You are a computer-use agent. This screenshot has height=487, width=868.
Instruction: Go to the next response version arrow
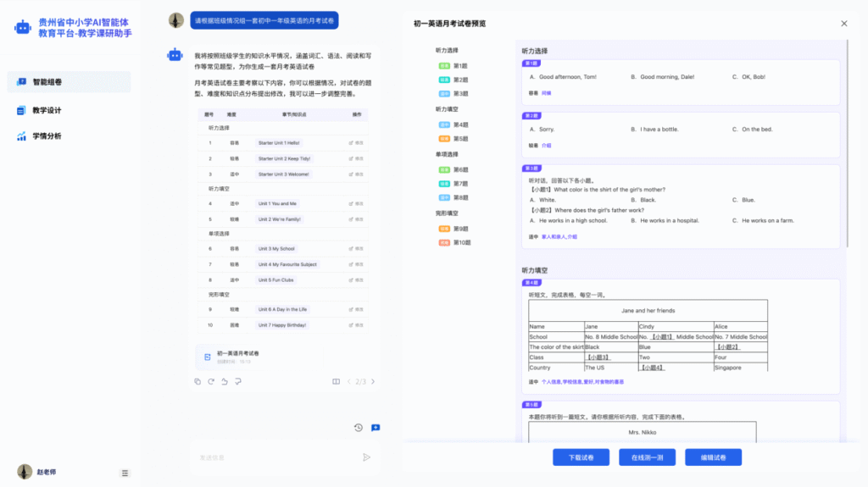[x=373, y=382]
